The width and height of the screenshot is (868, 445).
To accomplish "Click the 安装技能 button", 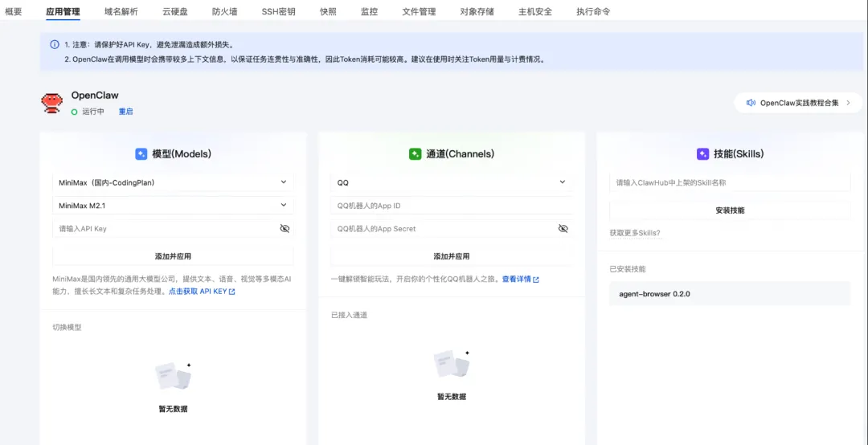I will (x=730, y=210).
